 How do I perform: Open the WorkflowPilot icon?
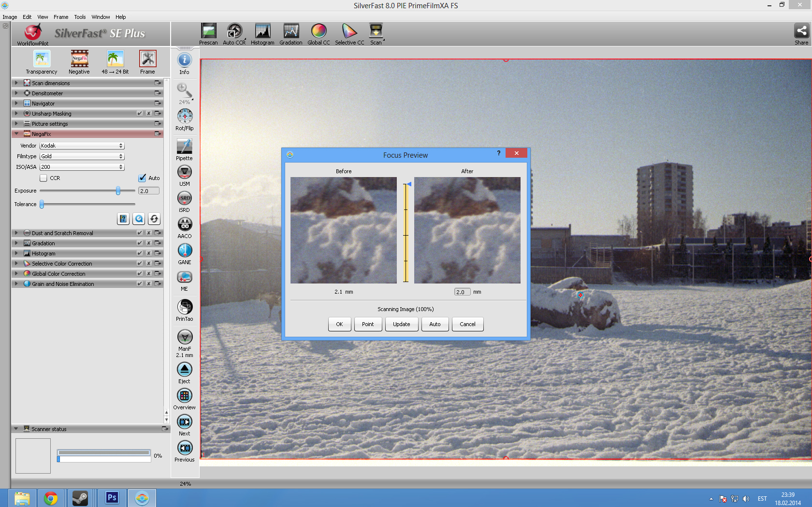(33, 32)
